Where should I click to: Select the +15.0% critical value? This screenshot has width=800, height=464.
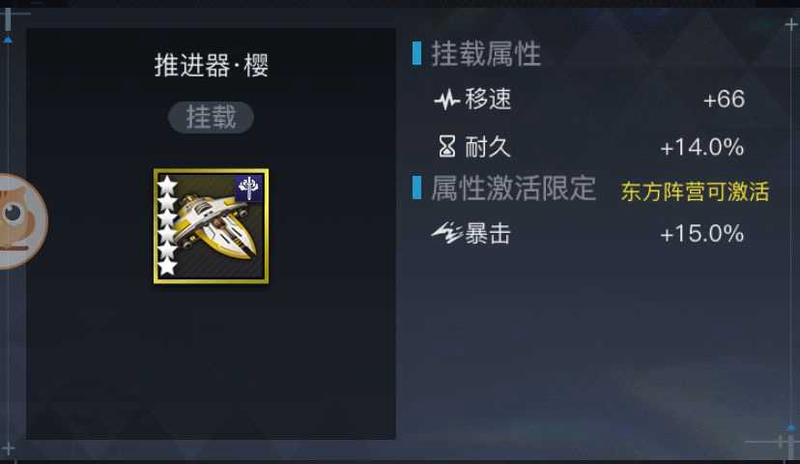click(702, 234)
